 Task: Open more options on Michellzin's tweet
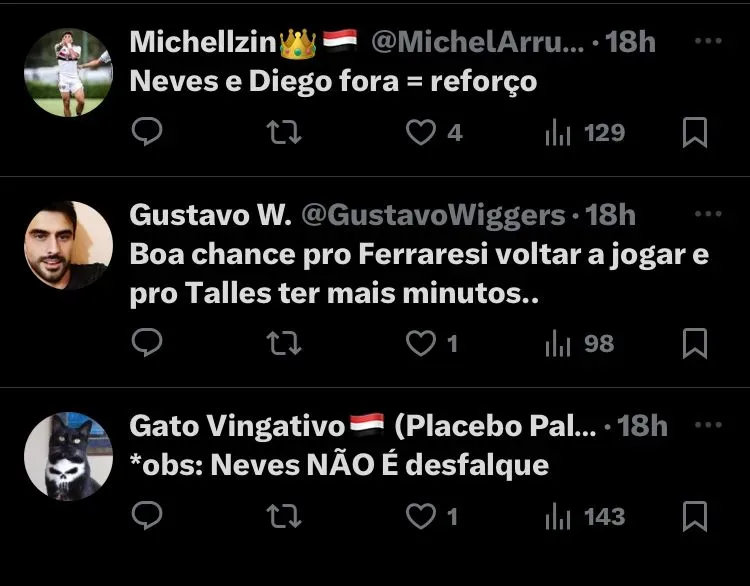pos(708,41)
